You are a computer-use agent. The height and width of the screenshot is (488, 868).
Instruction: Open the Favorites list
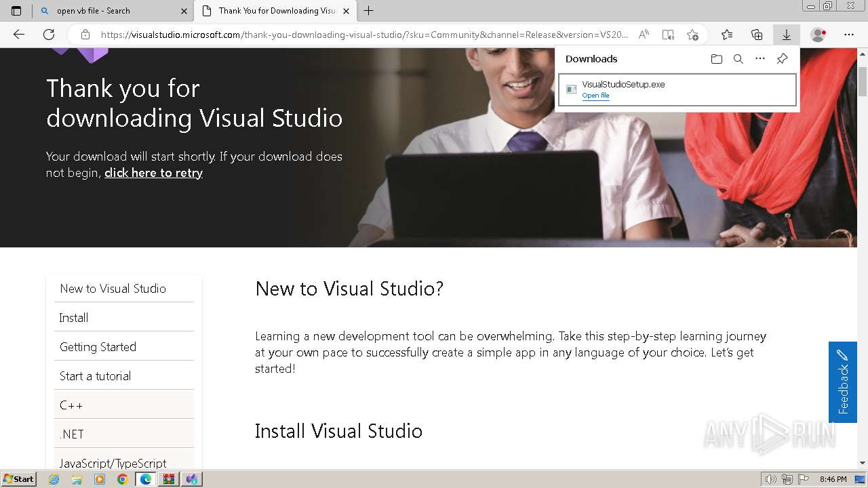click(x=727, y=35)
